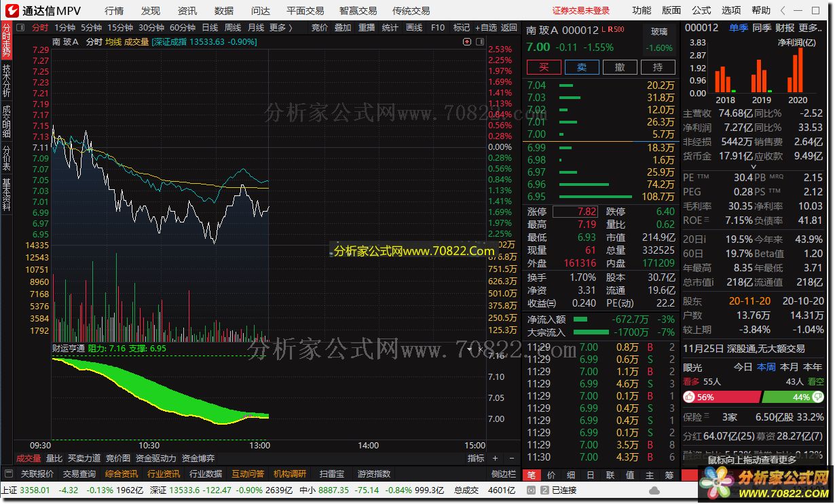The image size is (835, 504).
Task: Select 筹 bottom tab
Action: [669, 476]
